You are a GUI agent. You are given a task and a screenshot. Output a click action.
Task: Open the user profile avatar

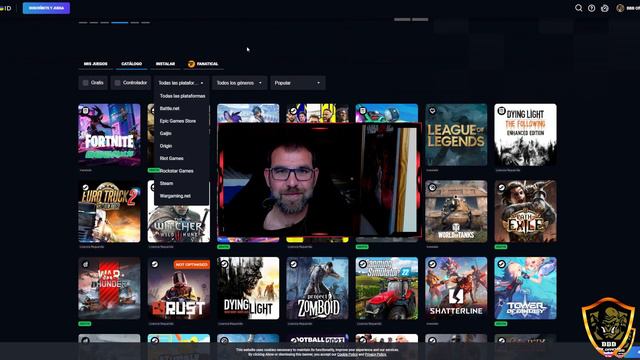coord(620,8)
